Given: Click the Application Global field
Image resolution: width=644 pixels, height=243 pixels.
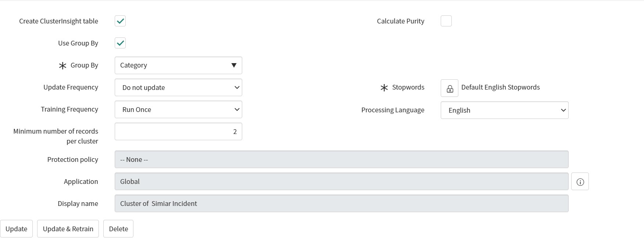Looking at the screenshot, I should [341, 181].
